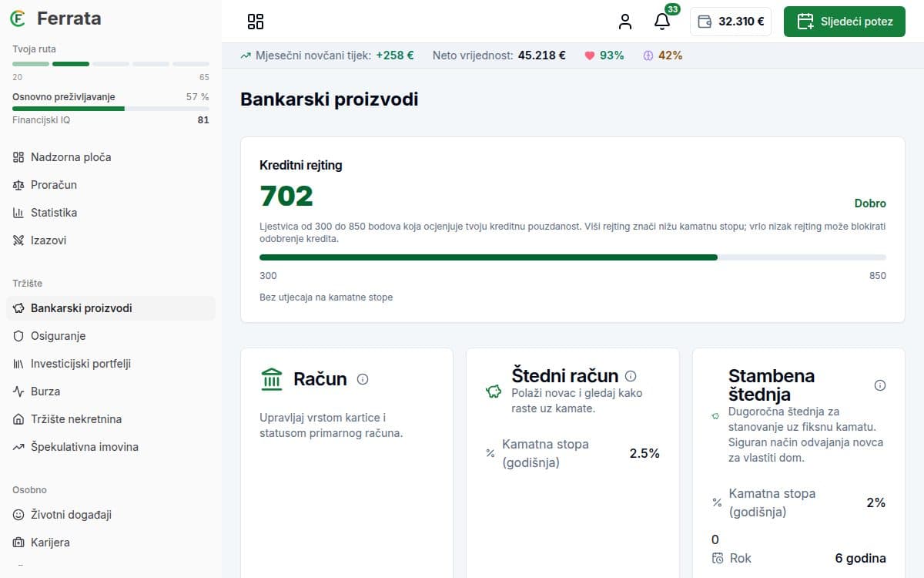Click the Izazovi crossed swords icon
Screen dimensions: 924x578
click(18, 240)
